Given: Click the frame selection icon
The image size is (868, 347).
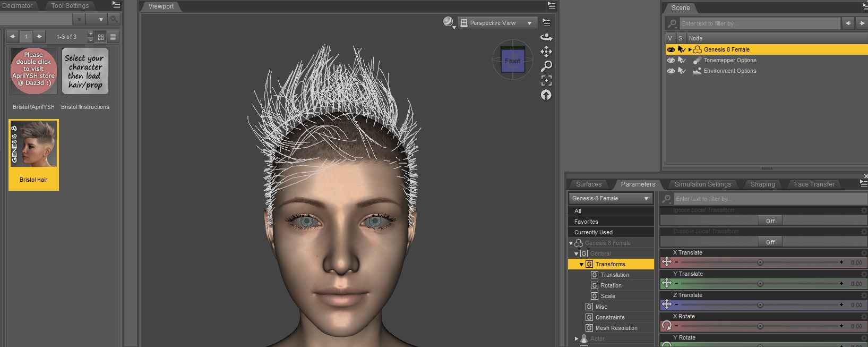Looking at the screenshot, I should 546,80.
